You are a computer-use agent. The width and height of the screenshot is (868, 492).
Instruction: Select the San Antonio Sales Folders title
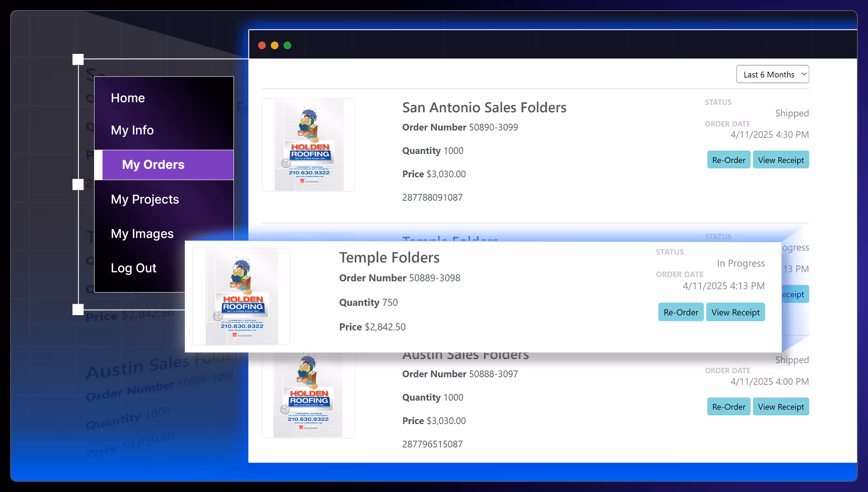coord(484,108)
